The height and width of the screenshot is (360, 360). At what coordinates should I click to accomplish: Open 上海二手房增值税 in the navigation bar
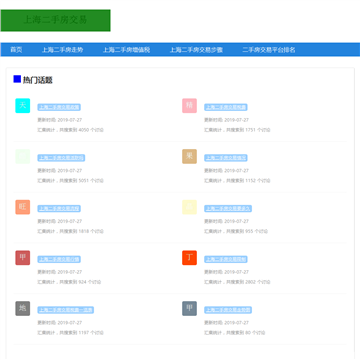[126, 50]
